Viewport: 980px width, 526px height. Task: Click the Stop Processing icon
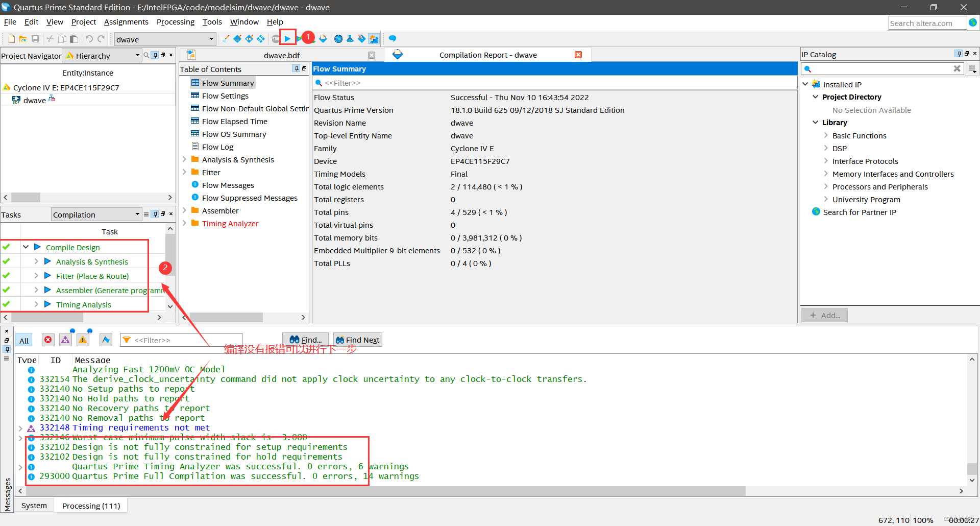point(276,39)
